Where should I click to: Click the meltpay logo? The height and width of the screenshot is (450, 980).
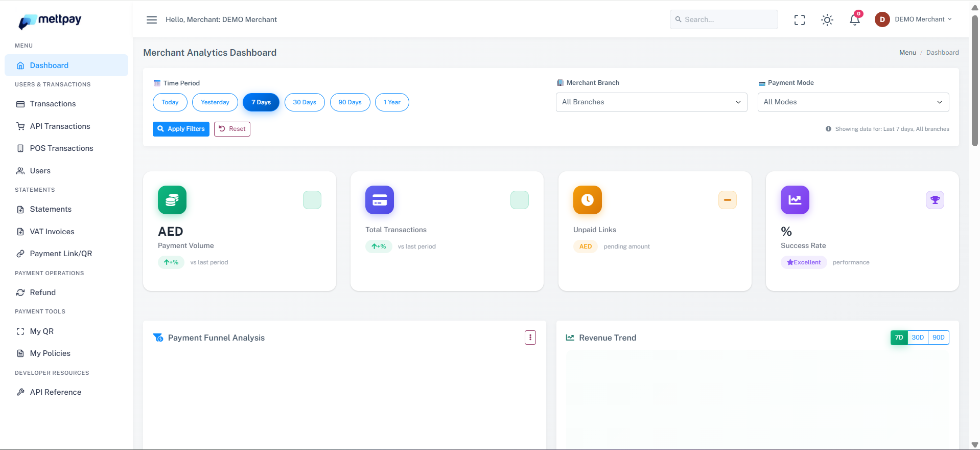pyautogui.click(x=50, y=21)
